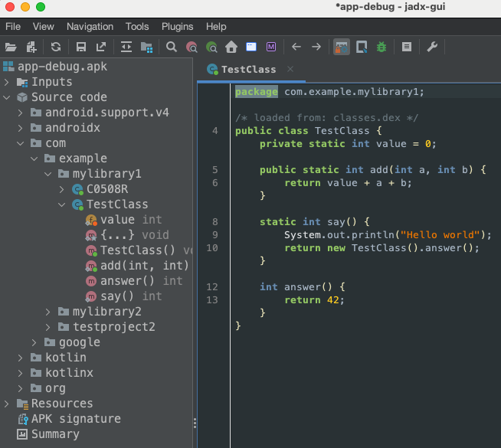Open text search magnifier icon
The height and width of the screenshot is (448, 501).
pos(172,47)
